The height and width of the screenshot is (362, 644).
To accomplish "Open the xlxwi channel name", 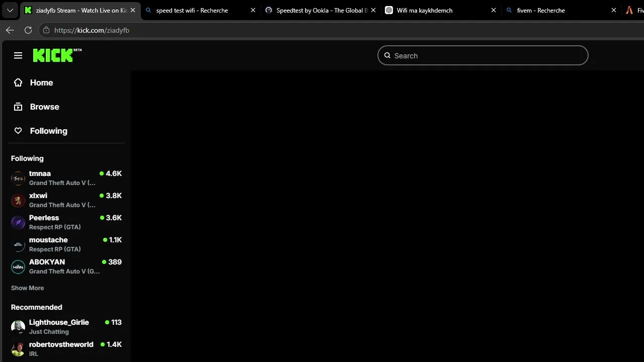I will coord(38,196).
